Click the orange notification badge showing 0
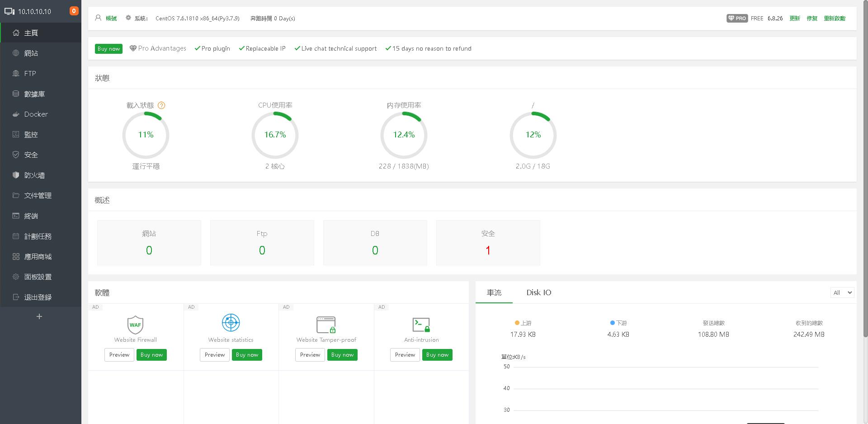Viewport: 868px width, 424px height. point(74,11)
